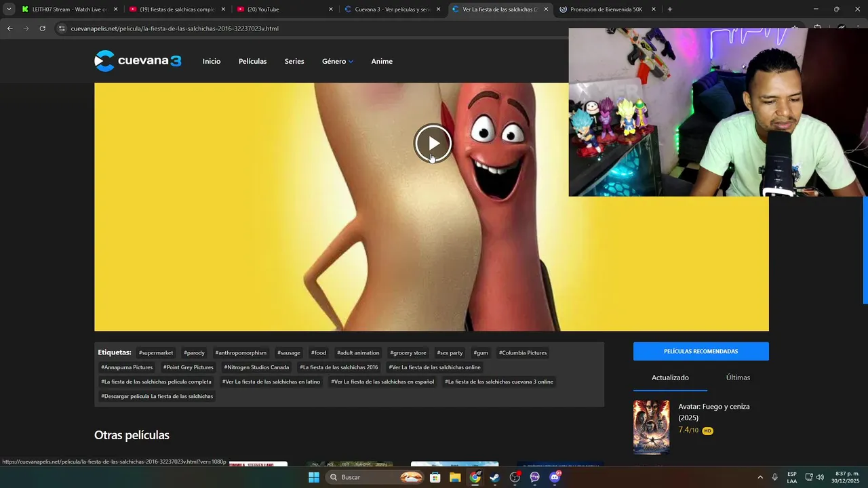868x488 pixels.
Task: Click the #sausage tag
Action: (289, 352)
